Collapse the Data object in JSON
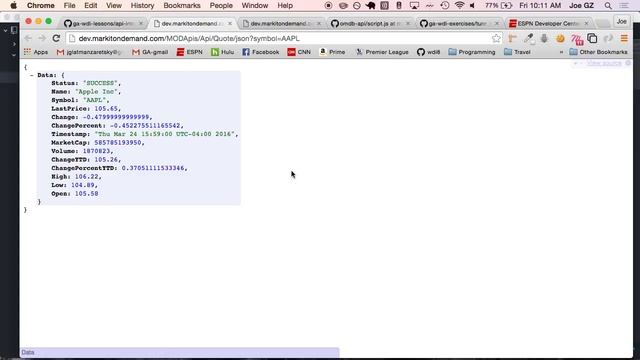640x360 pixels. [x=31, y=75]
